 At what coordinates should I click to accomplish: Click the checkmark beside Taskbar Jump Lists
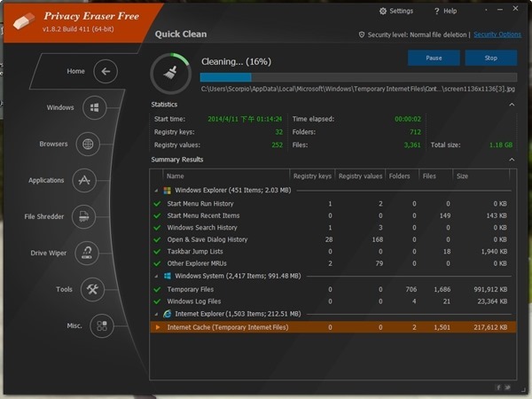click(158, 252)
